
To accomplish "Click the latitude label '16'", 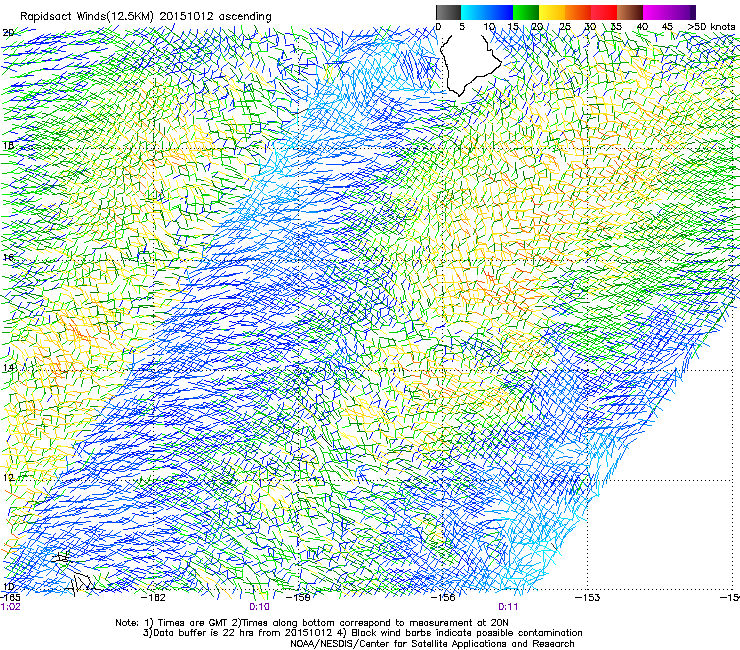I will coord(8,257).
